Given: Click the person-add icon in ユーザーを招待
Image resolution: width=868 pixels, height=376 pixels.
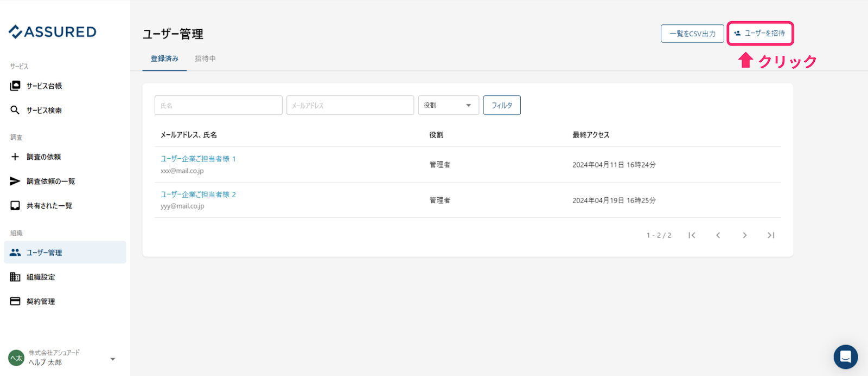Looking at the screenshot, I should (737, 33).
